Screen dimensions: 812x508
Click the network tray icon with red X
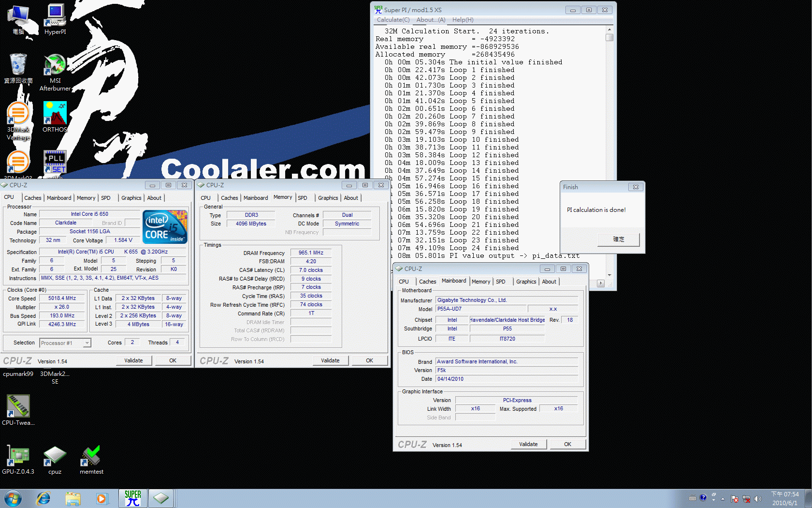click(x=746, y=498)
